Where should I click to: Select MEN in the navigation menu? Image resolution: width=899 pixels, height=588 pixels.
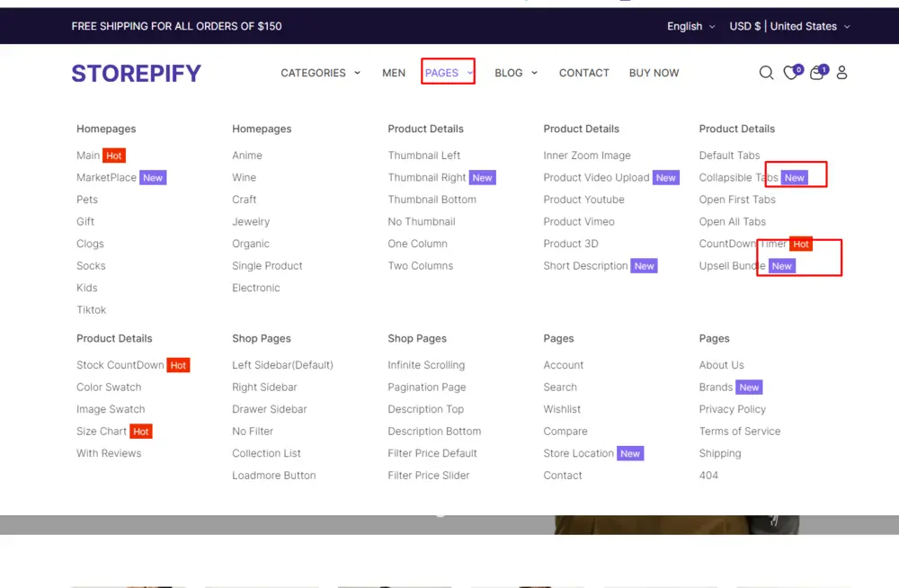click(393, 73)
